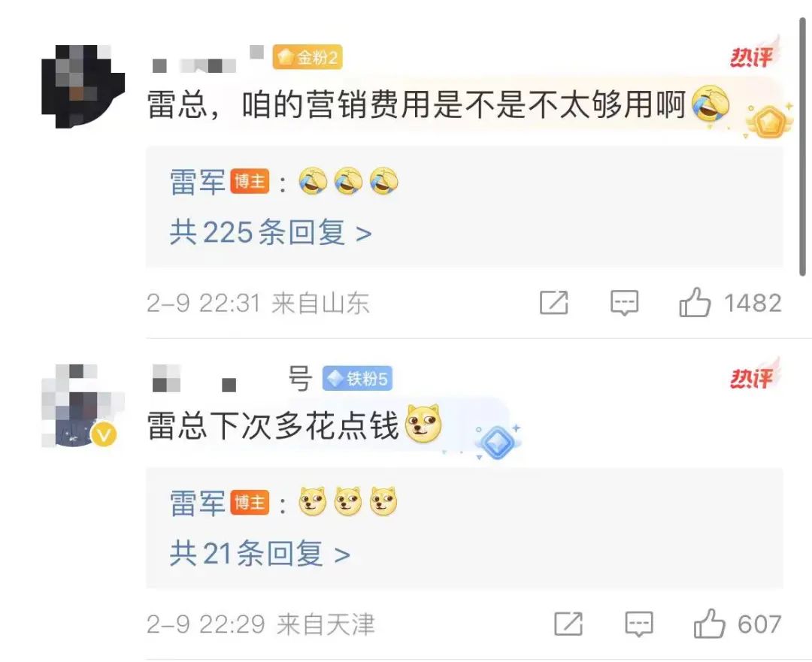Open 雷军 profile in first reply
The height and width of the screenshot is (662, 812).
197,182
